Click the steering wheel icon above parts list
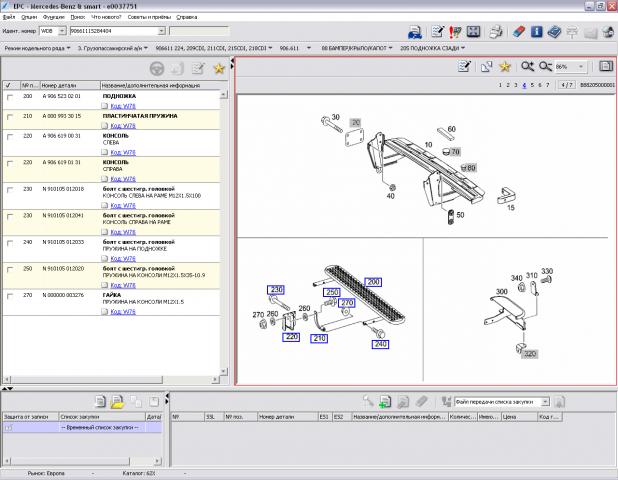This screenshot has width=618, height=480. (157, 69)
